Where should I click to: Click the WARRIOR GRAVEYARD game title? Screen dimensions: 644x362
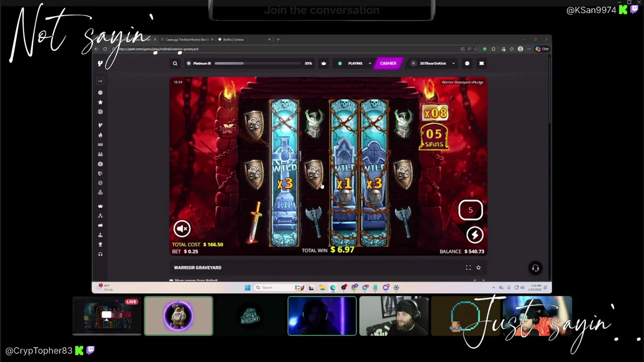tap(198, 267)
